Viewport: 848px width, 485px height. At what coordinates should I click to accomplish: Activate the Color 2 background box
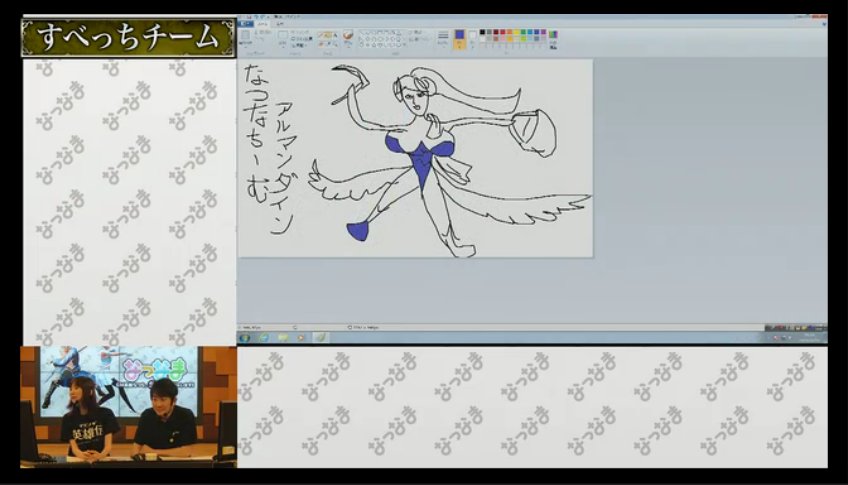[x=473, y=37]
